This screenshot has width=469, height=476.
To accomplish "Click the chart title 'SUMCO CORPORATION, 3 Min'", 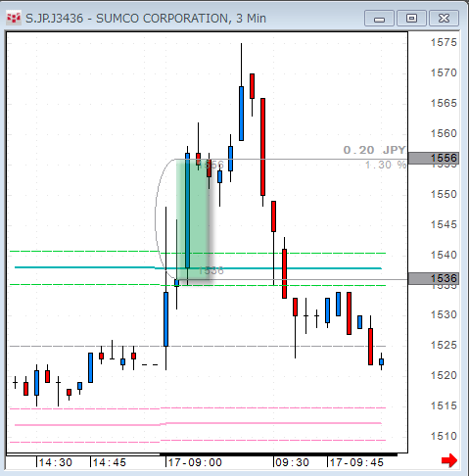I will [181, 19].
